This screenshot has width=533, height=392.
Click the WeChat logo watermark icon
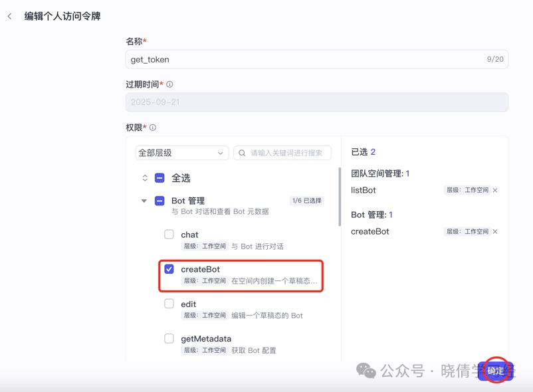366,371
